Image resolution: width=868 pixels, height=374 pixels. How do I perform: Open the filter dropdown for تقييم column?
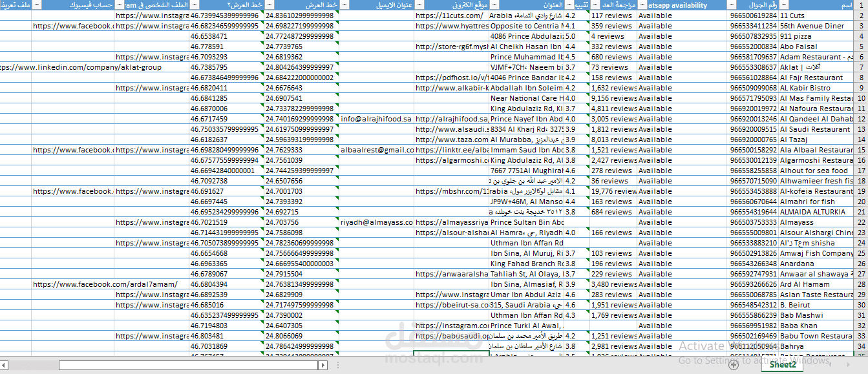tap(569, 5)
